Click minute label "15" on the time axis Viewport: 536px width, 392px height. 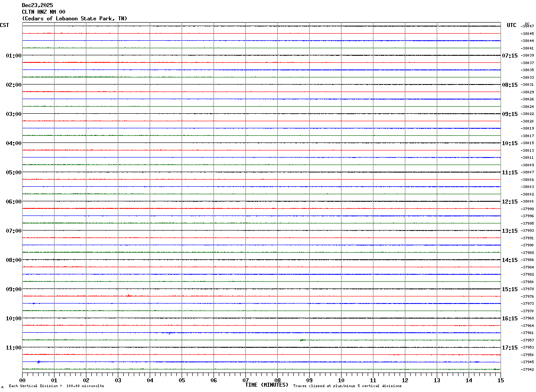tap(501, 380)
